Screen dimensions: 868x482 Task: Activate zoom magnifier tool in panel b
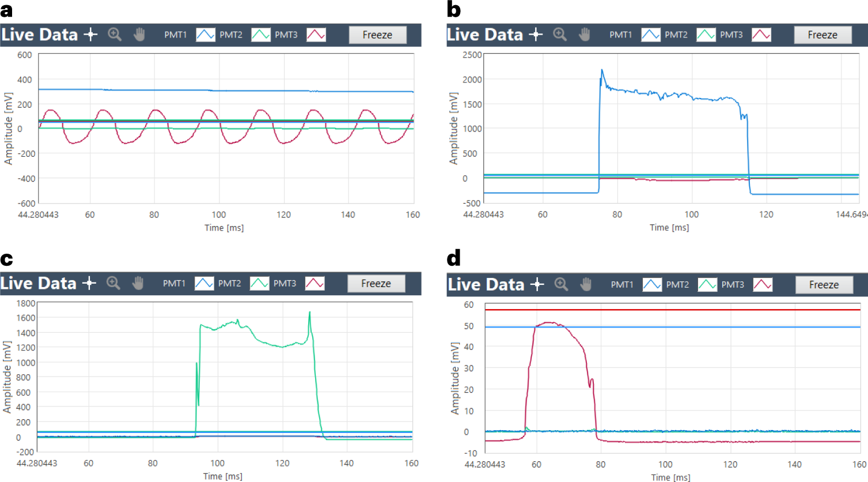point(560,35)
